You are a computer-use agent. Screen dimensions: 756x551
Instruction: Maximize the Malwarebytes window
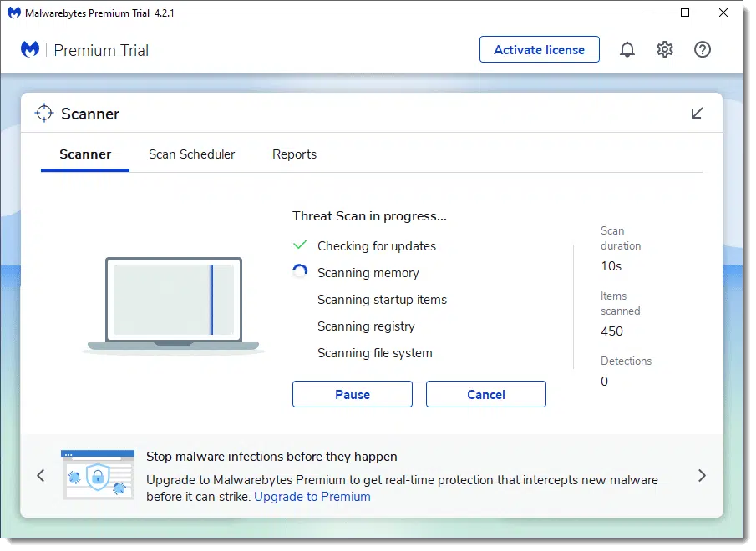click(x=685, y=13)
